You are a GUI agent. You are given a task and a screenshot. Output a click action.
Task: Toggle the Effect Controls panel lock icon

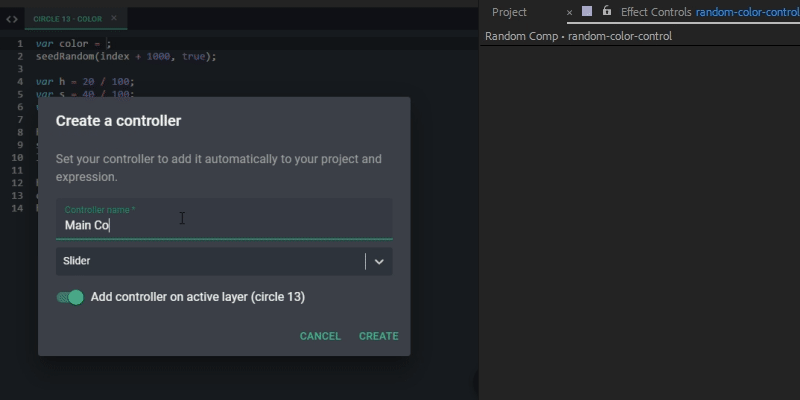click(x=606, y=11)
